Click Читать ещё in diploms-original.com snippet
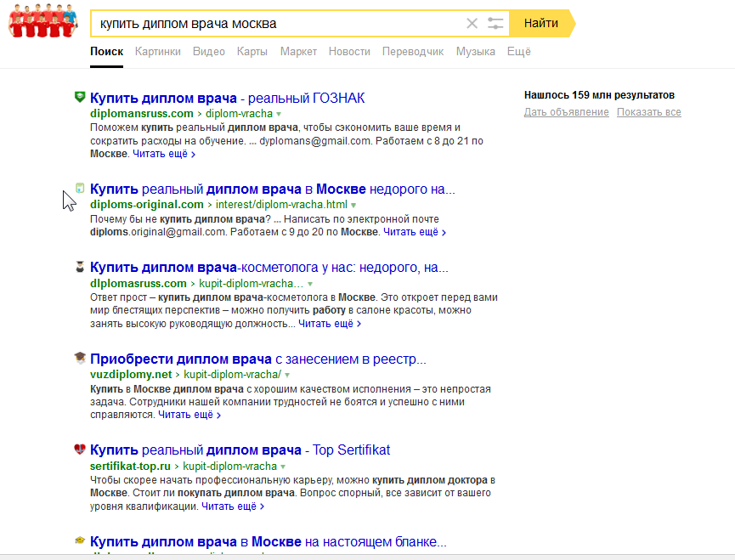The width and height of the screenshot is (735, 560). click(415, 232)
